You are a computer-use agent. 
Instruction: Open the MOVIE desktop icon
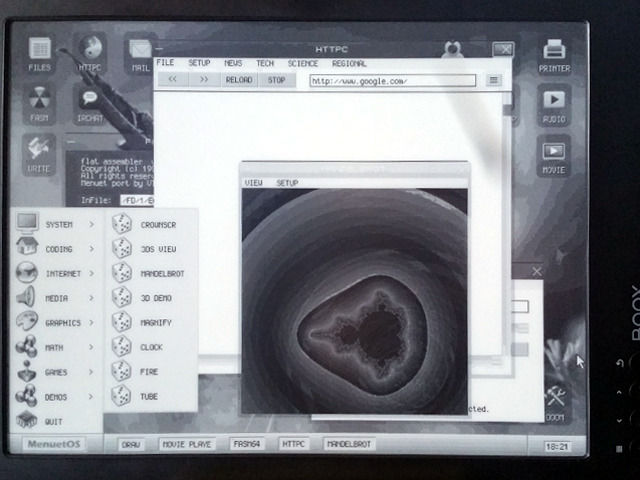[554, 157]
